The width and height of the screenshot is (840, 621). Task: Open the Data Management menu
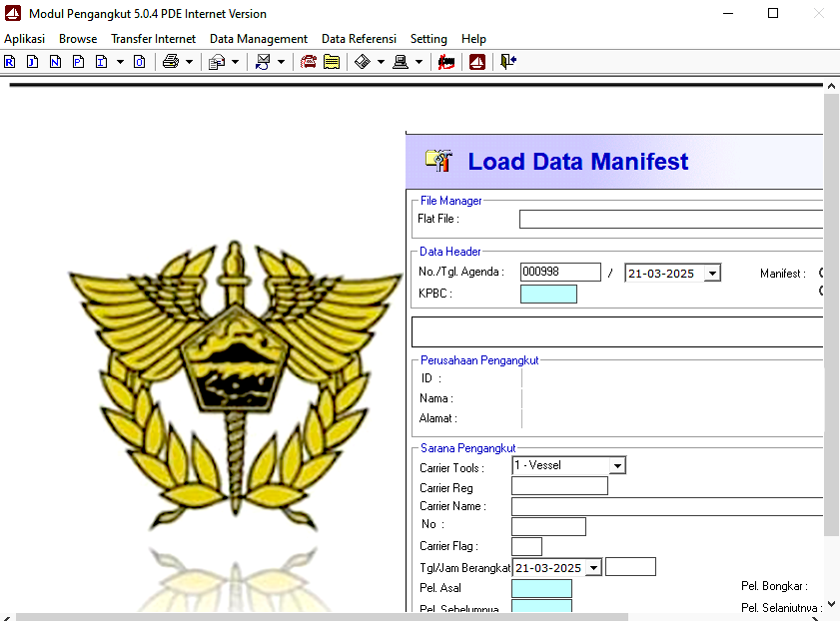pos(258,39)
